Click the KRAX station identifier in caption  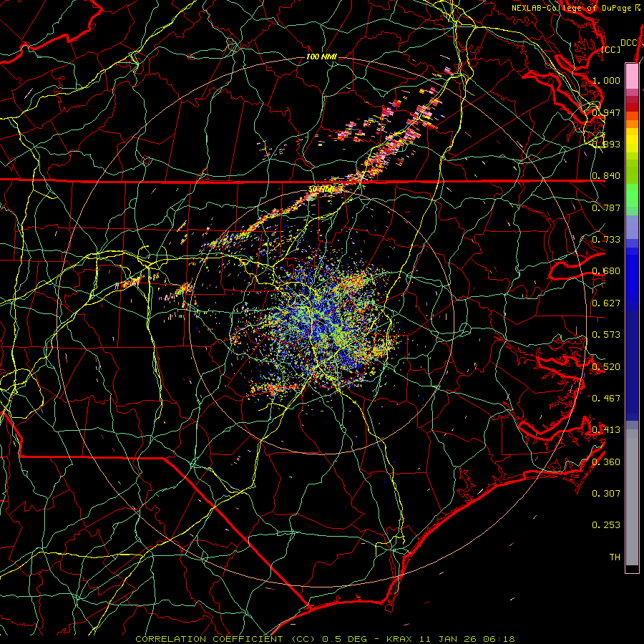[x=399, y=639]
